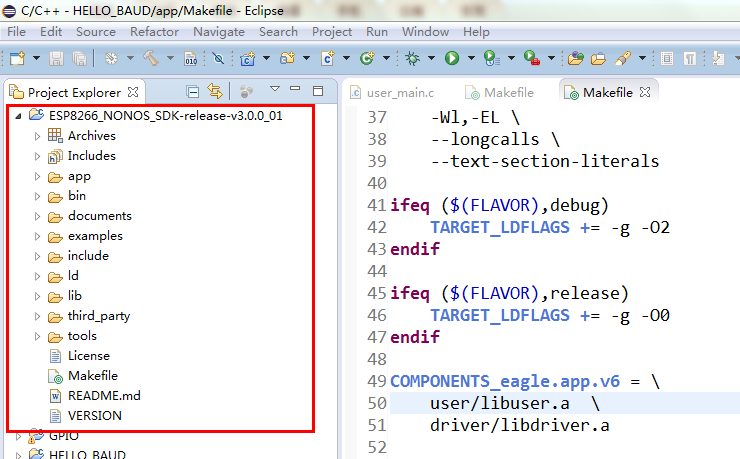
Task: Click the New C Source File icon
Action: [328, 58]
